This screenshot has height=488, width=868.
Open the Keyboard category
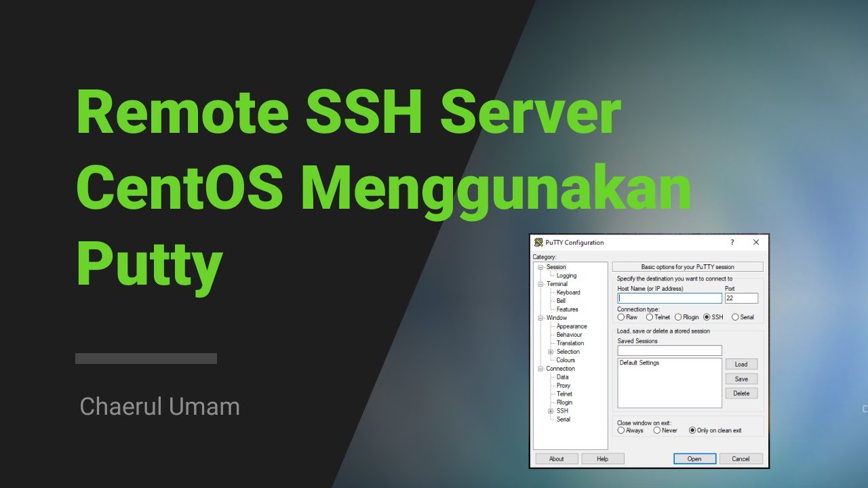coord(568,293)
